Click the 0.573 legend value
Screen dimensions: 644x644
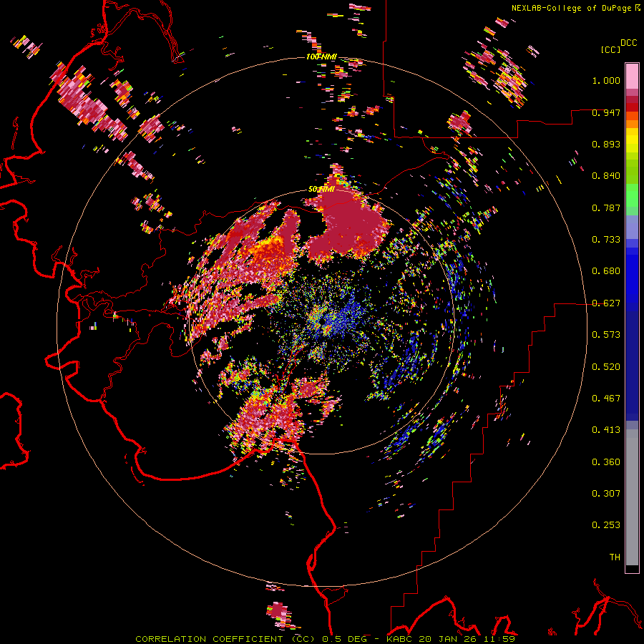click(606, 335)
